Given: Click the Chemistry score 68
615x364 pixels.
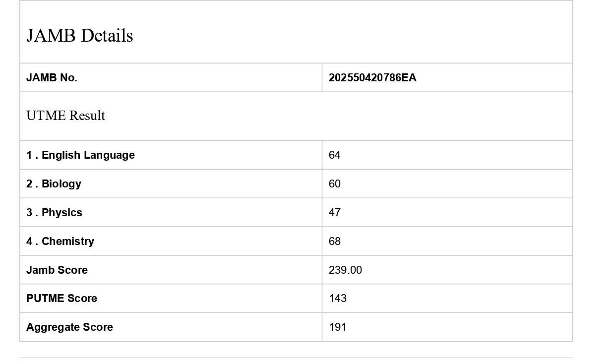Looking at the screenshot, I should pyautogui.click(x=335, y=242).
